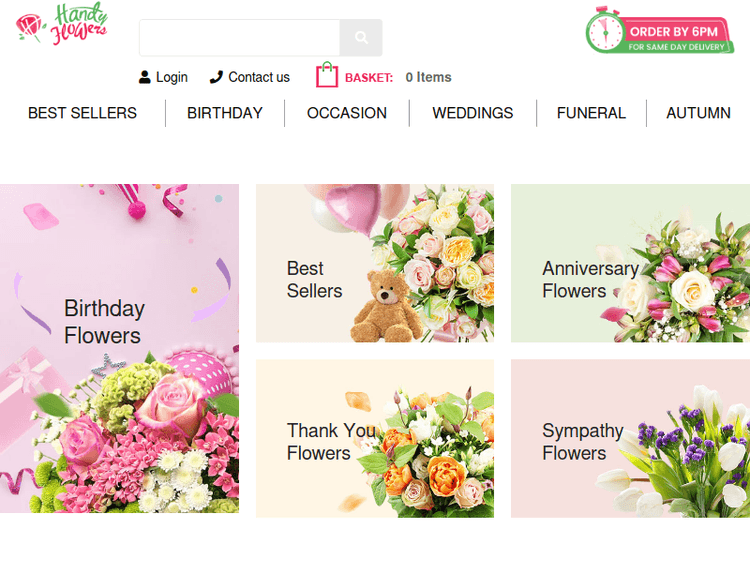Open the Sympathy Flowers category tile
Image resolution: width=750 pixels, height=563 pixels.
[x=630, y=438]
